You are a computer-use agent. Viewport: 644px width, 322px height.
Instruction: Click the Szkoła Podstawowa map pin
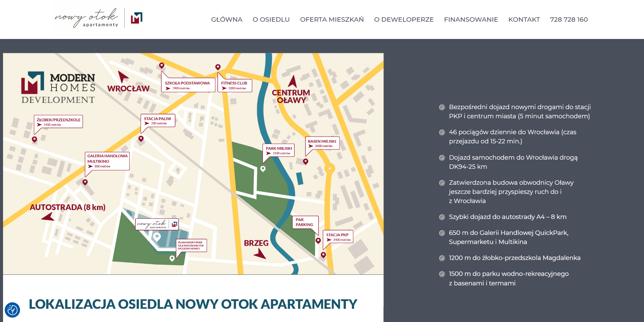(162, 65)
